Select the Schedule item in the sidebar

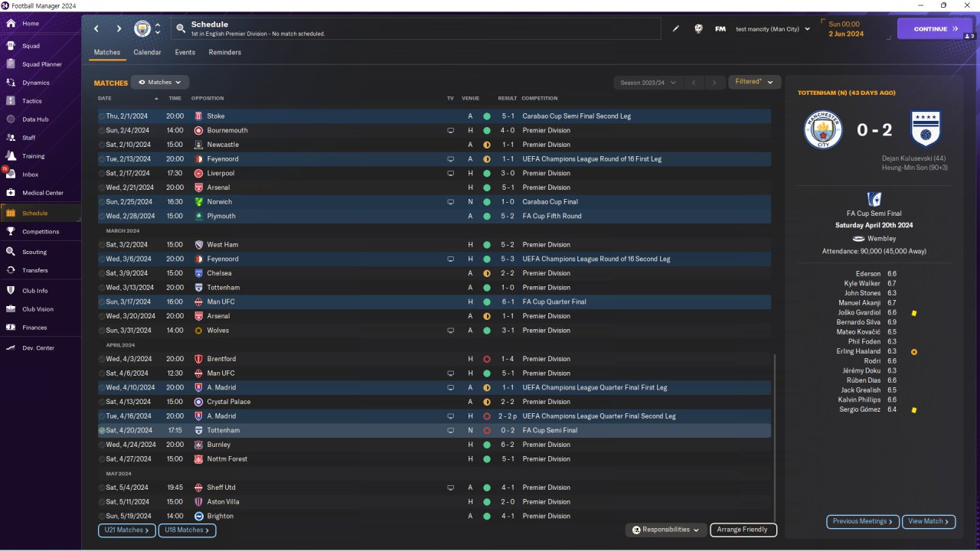click(41, 214)
